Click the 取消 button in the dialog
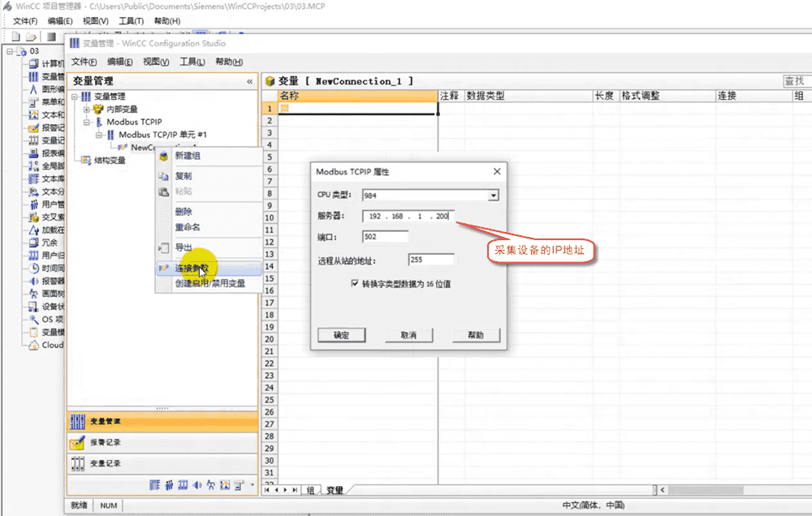812x516 pixels. pyautogui.click(x=408, y=335)
